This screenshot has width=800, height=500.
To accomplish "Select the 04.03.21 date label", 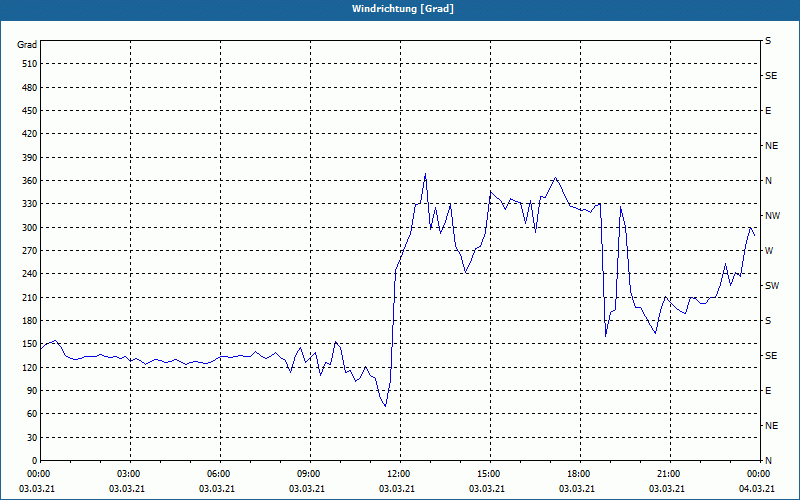I will [x=757, y=488].
